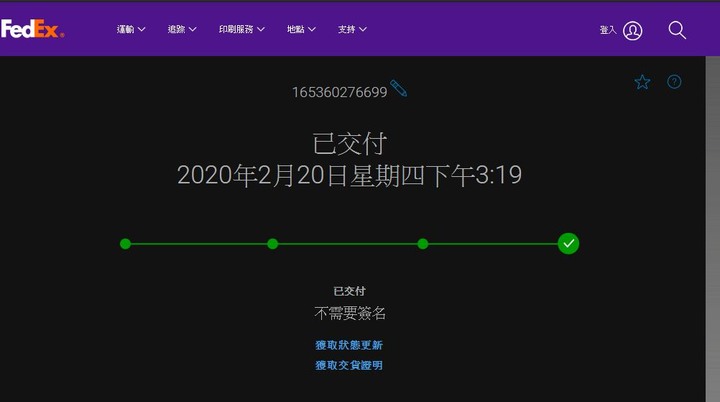The image size is (720, 402).
Task: Go to the FedEx home logo
Action: tap(32, 29)
